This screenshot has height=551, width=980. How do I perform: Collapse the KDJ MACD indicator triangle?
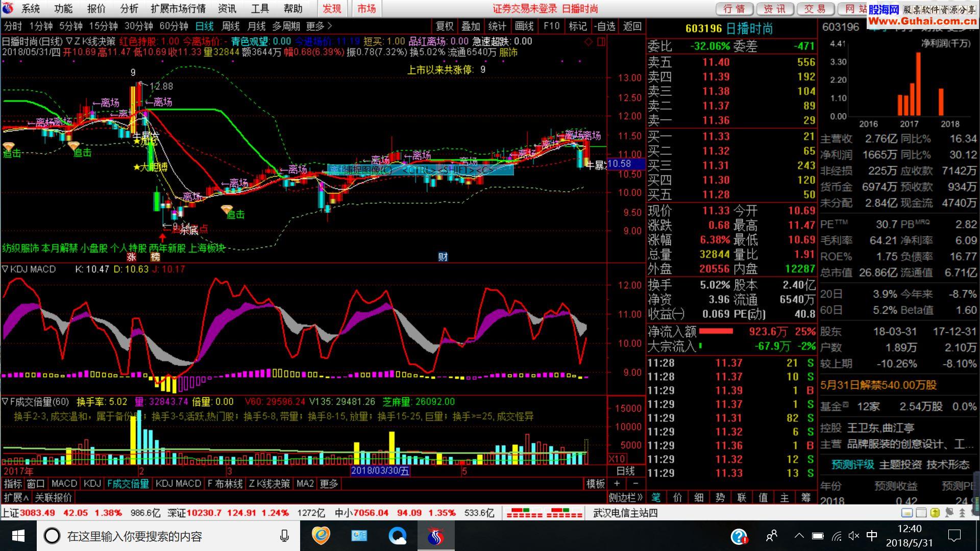click(x=5, y=269)
